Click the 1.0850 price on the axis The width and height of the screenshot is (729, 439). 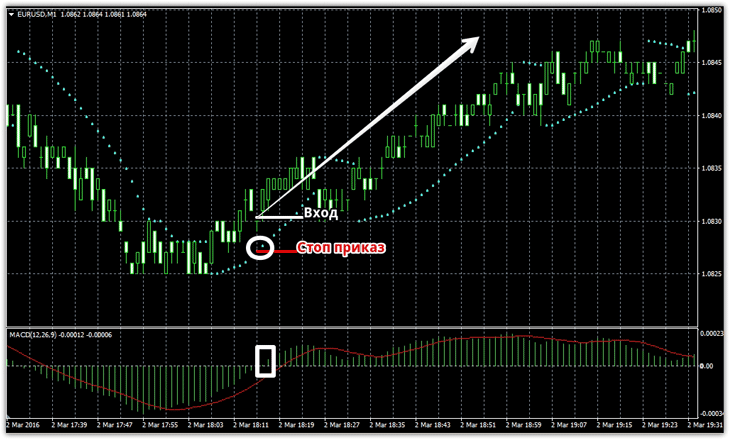point(711,11)
